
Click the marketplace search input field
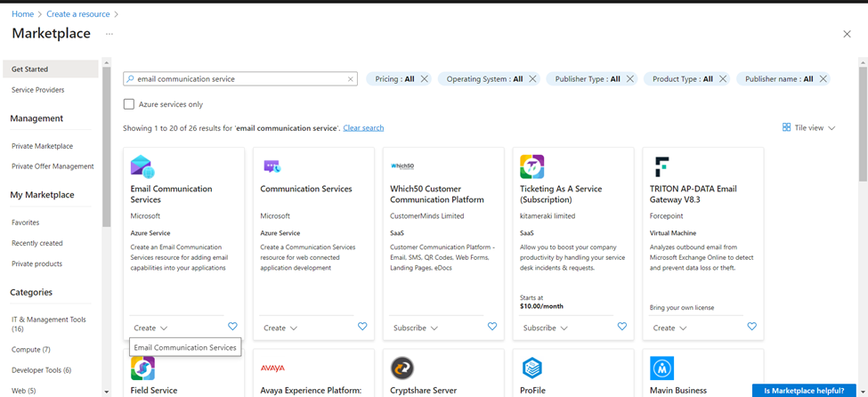(240, 79)
